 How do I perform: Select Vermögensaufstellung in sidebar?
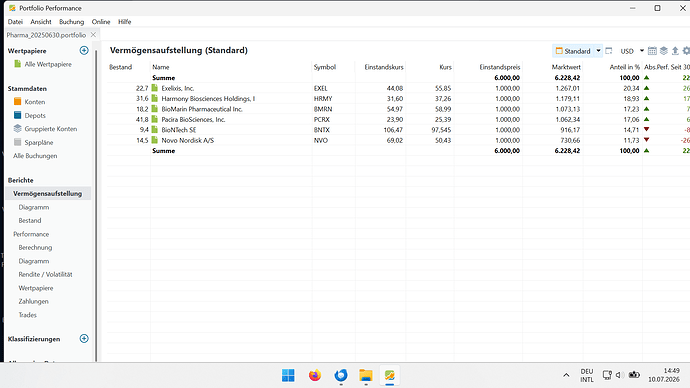(48, 194)
